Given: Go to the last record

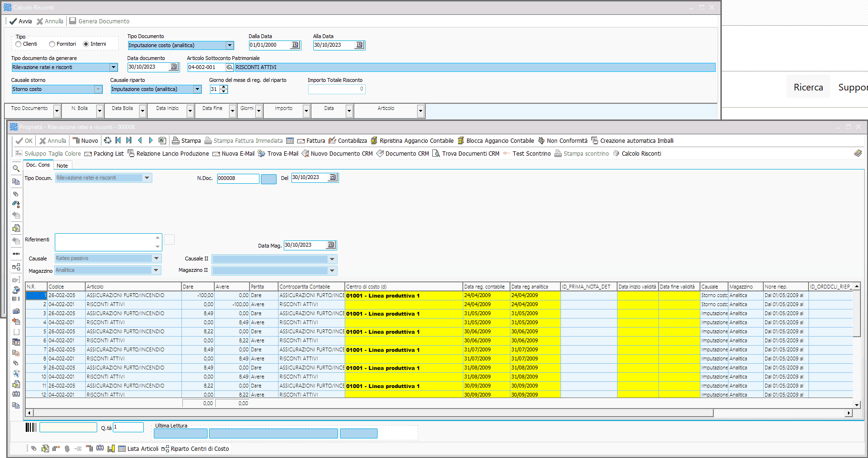Looking at the screenshot, I should 129,140.
